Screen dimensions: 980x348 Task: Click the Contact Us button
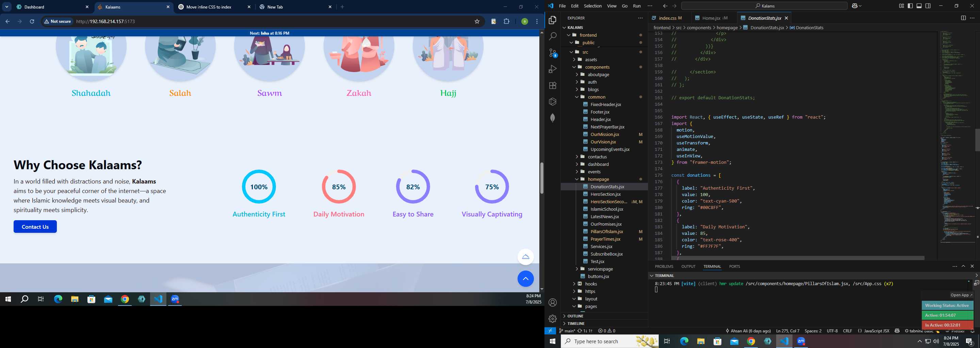point(35,227)
